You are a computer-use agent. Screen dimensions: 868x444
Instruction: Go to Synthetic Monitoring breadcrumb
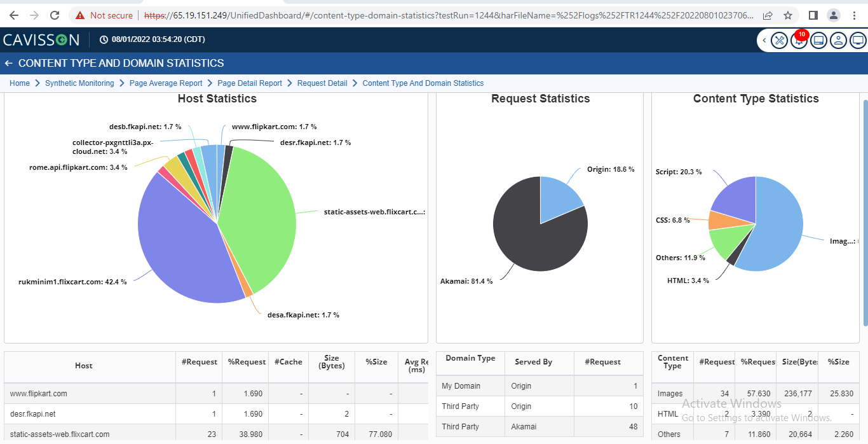point(79,83)
